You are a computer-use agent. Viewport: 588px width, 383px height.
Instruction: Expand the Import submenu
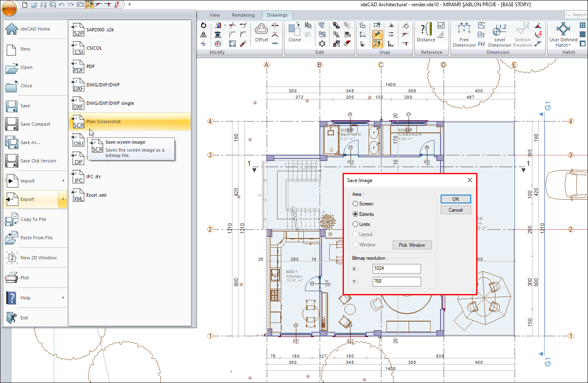[x=63, y=181]
